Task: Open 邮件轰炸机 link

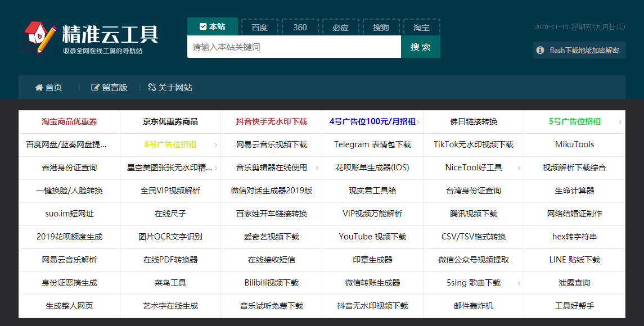Action: [x=474, y=305]
